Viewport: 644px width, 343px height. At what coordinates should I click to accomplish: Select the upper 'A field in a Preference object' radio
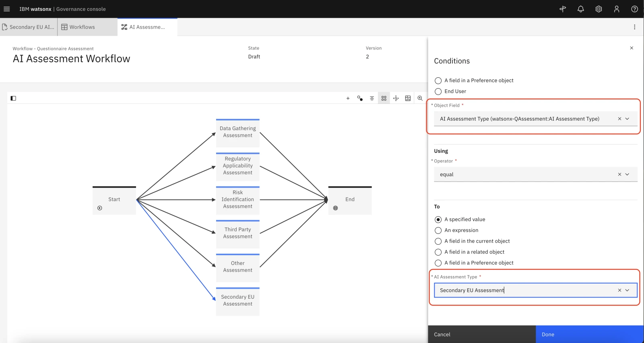(x=438, y=81)
